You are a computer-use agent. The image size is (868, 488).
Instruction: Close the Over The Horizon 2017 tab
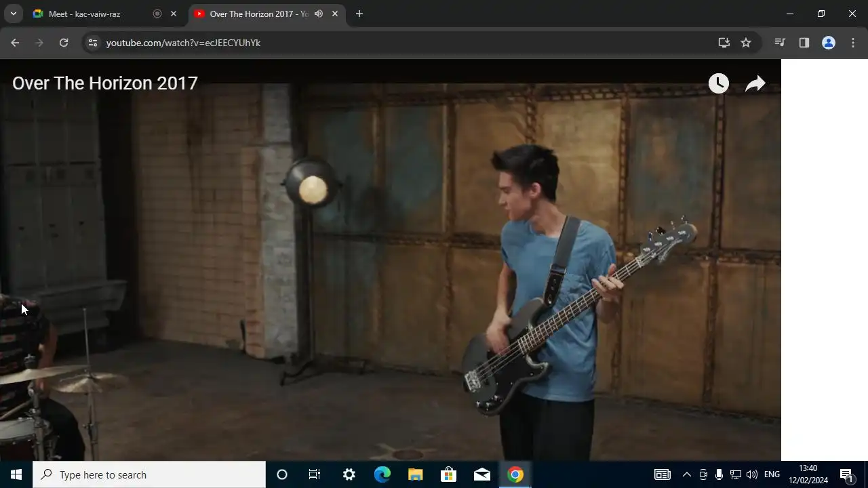click(335, 14)
